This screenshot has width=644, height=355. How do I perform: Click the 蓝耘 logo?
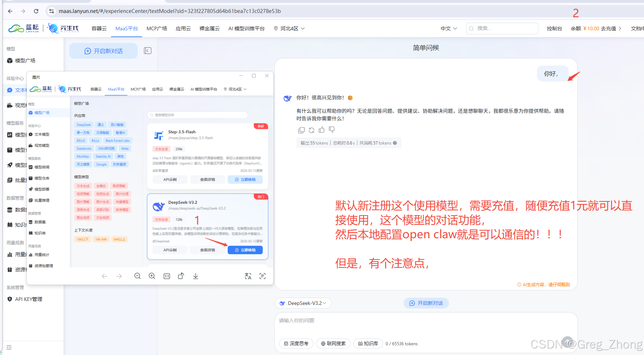(x=24, y=28)
